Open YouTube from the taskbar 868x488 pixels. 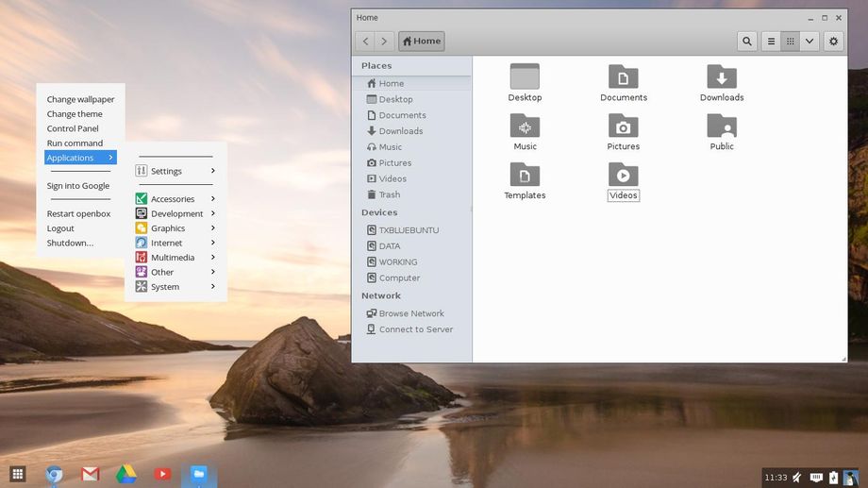coord(162,474)
